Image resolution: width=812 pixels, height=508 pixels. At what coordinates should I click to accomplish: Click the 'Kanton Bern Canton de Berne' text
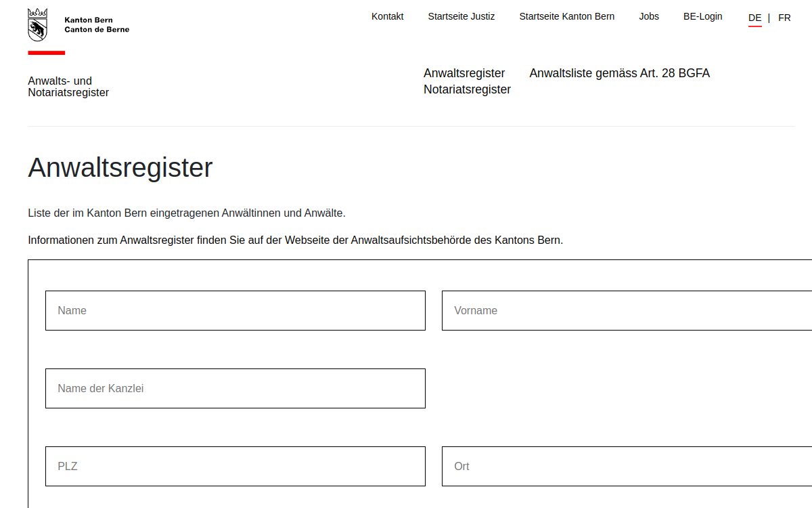[97, 25]
